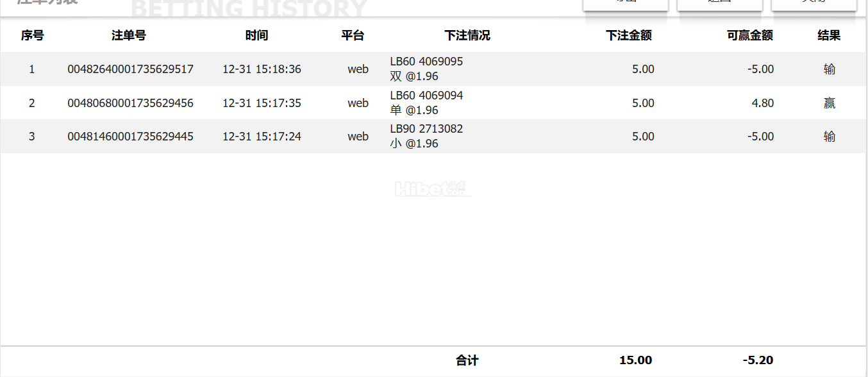This screenshot has height=377, width=868.
Task: Click the 4.80 winnings amount
Action: (763, 103)
